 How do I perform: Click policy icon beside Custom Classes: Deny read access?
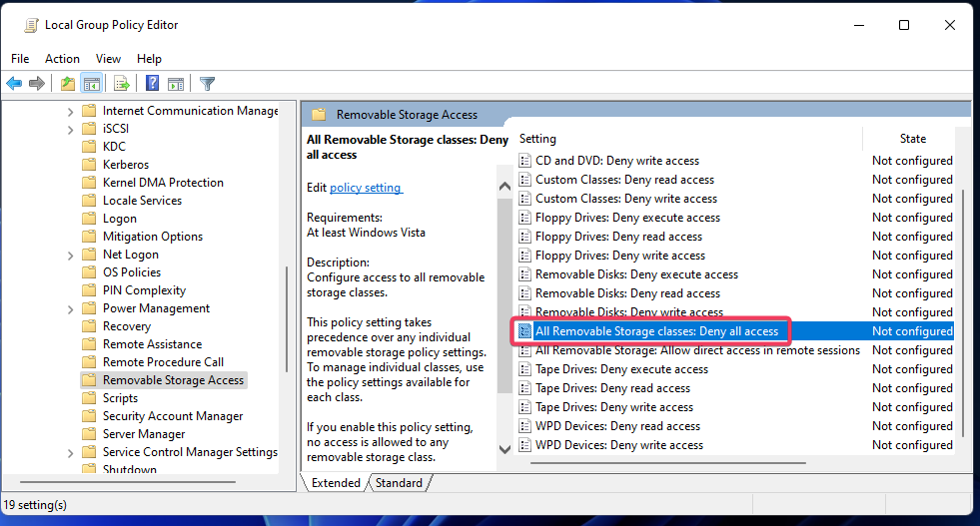[525, 180]
